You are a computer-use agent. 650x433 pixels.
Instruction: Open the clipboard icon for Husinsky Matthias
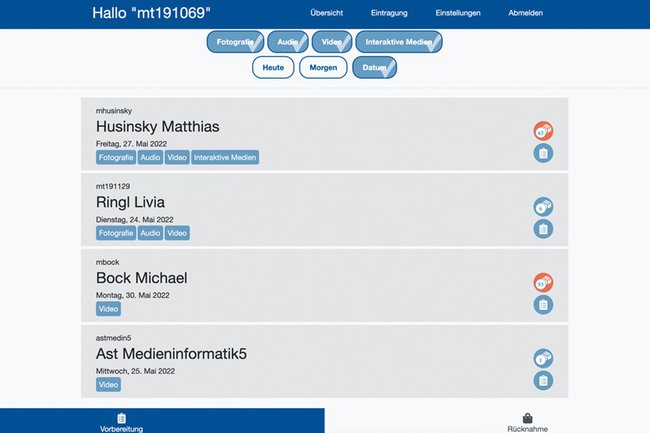543,153
